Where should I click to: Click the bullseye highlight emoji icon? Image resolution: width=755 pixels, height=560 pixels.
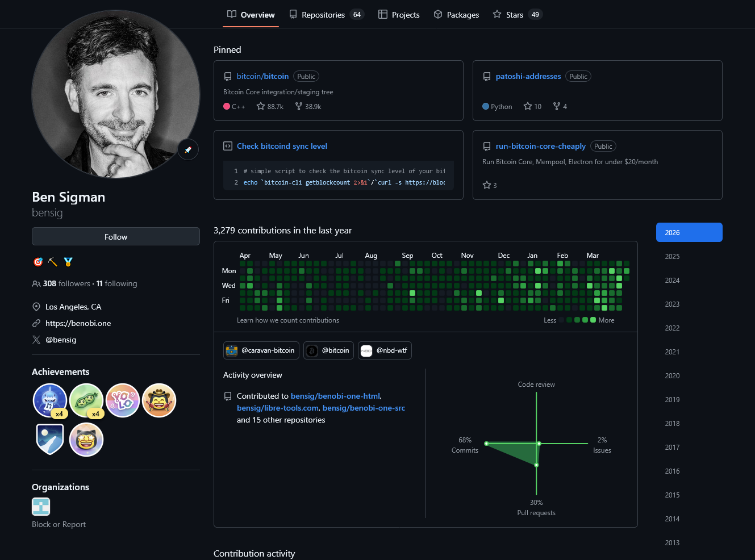38,262
